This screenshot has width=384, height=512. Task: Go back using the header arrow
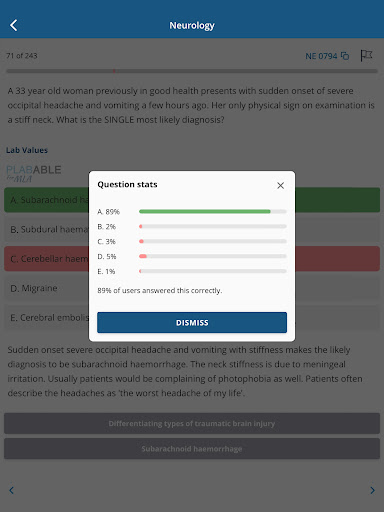coord(14,25)
